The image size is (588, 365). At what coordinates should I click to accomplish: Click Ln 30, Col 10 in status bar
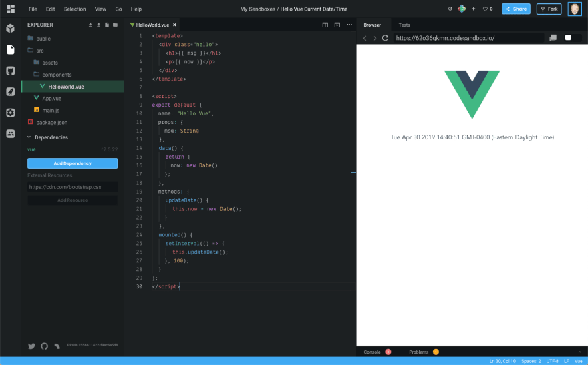coord(502,361)
